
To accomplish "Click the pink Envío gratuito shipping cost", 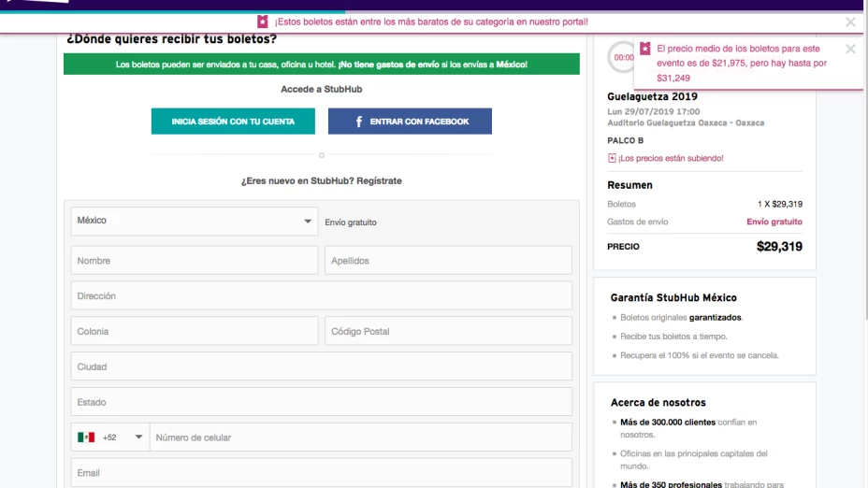I will pos(774,222).
